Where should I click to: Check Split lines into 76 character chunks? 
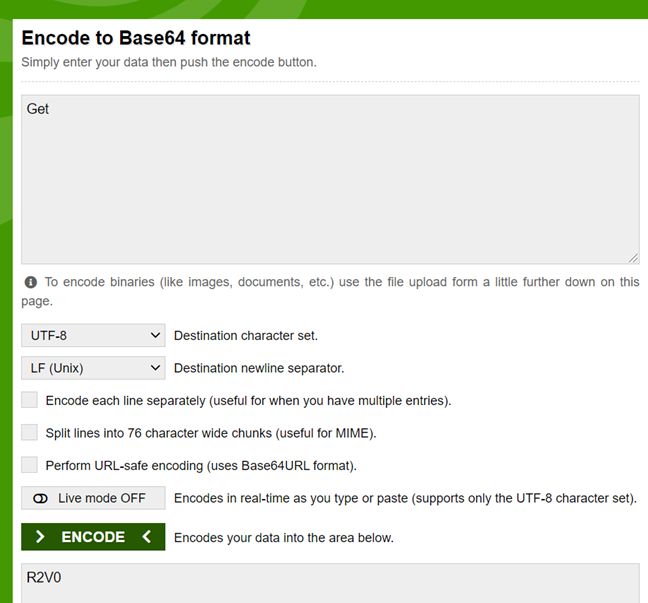pyautogui.click(x=29, y=432)
